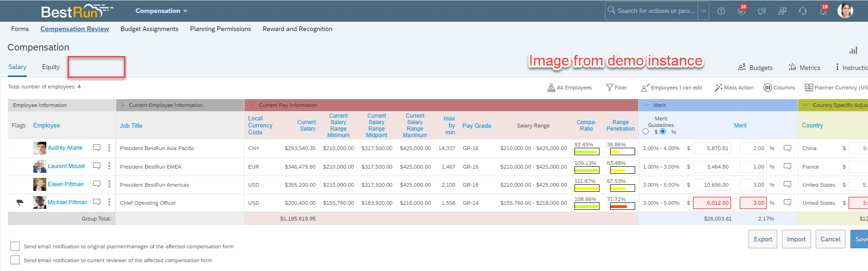Screen dimensions: 868x271
Task: Open the Mass Action wand tool
Action: 734,88
